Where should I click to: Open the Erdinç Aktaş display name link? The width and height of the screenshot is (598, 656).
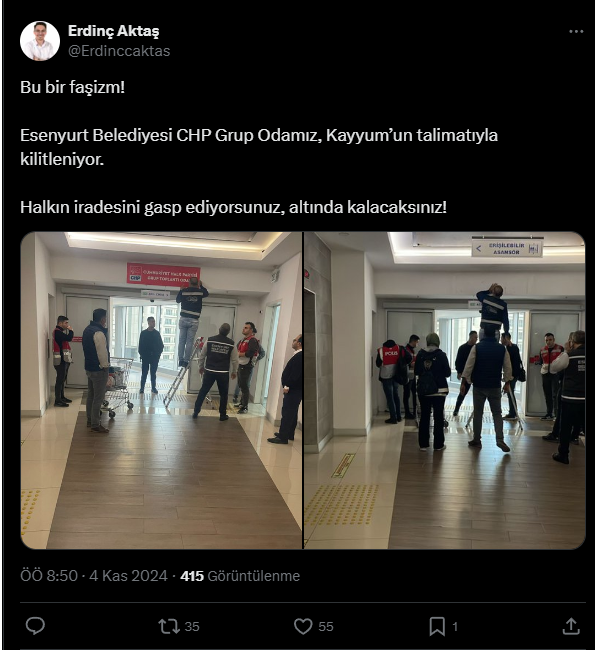pyautogui.click(x=113, y=31)
